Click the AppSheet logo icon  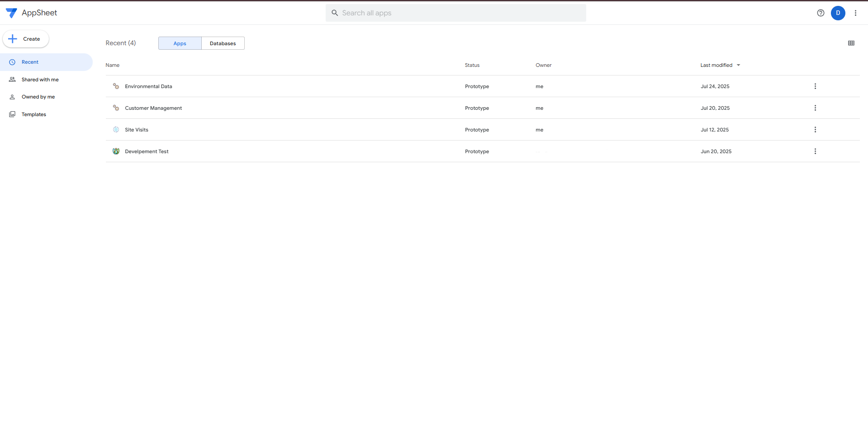click(11, 13)
